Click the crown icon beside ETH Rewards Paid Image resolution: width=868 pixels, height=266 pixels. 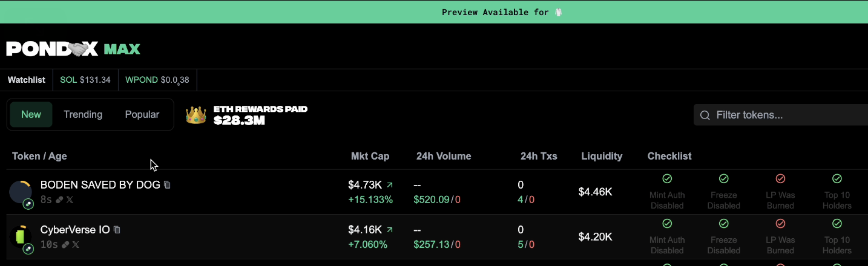pos(196,115)
